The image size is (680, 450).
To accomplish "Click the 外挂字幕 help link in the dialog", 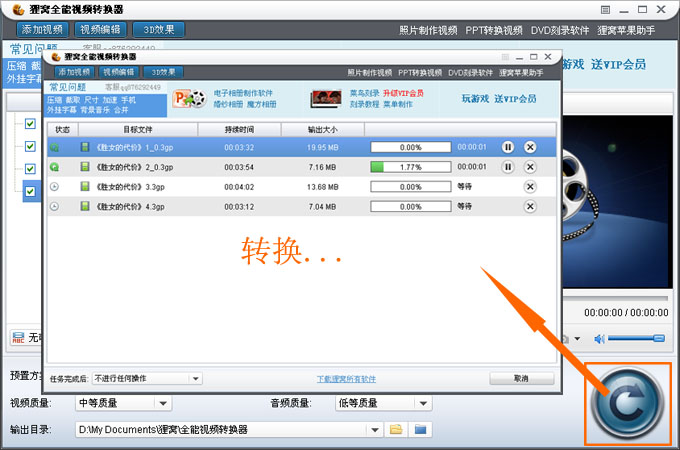I will pyautogui.click(x=62, y=110).
